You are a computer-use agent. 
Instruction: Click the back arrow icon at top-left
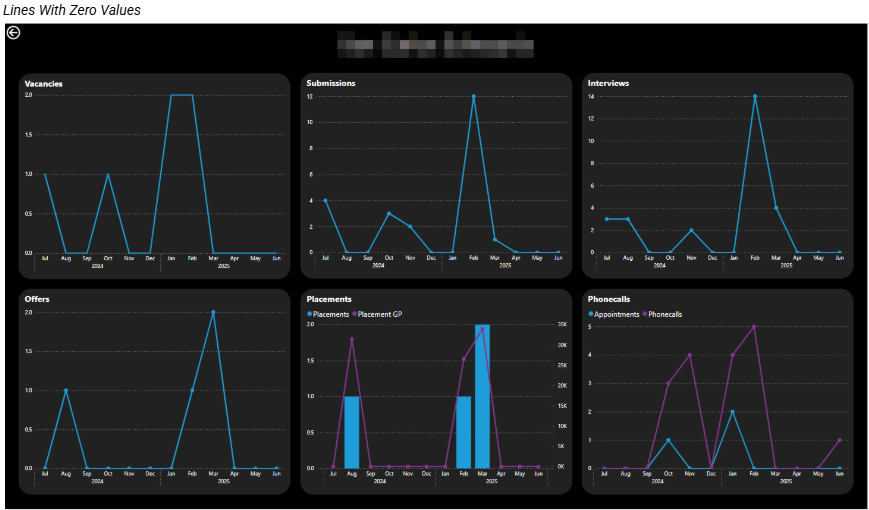[13, 33]
